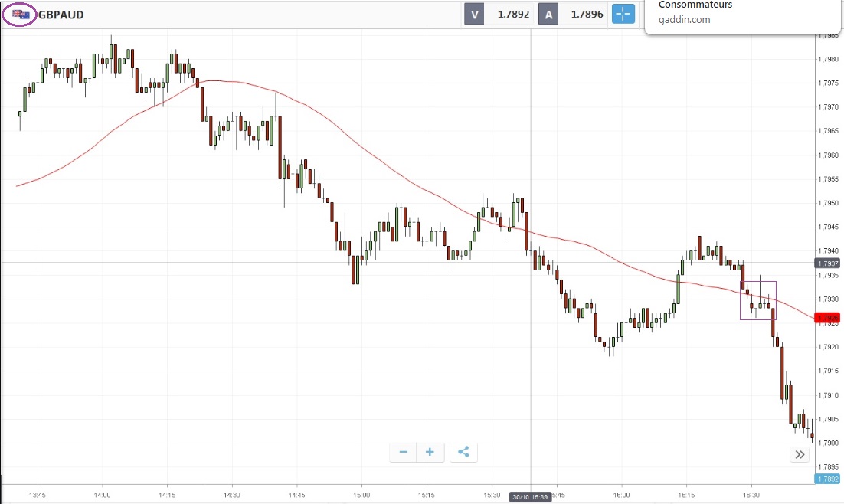Click the GBP/AUD flag pair icon

tap(21, 15)
